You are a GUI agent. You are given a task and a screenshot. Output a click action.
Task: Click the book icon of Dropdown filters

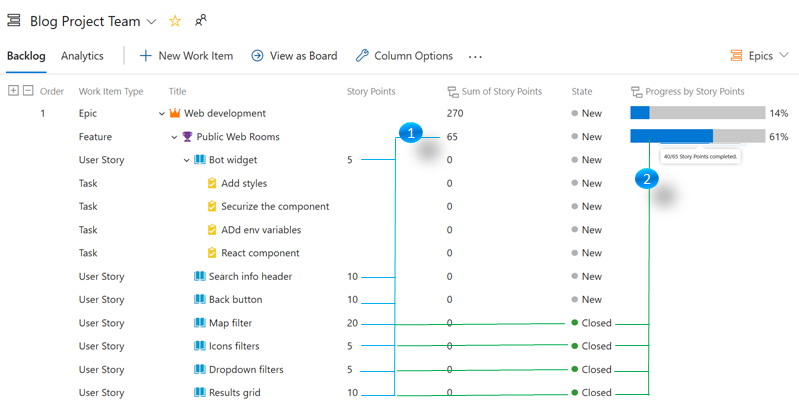pos(200,369)
